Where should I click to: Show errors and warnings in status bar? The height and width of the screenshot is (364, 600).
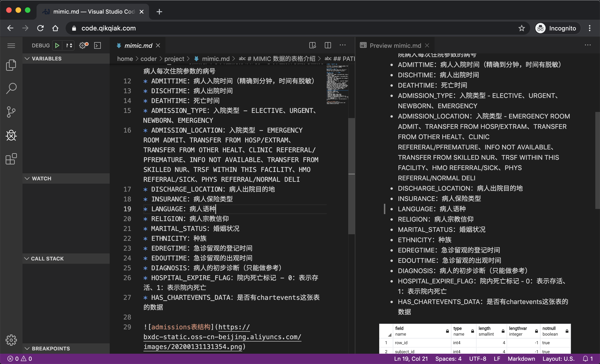point(19,359)
